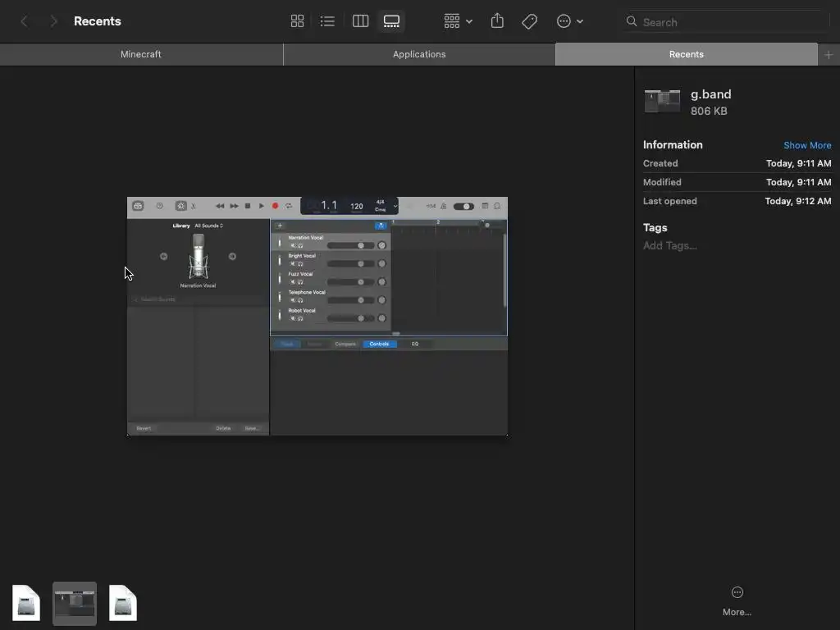Go forward with the Finder forward arrow
The width and height of the screenshot is (840, 630).
pyautogui.click(x=53, y=21)
